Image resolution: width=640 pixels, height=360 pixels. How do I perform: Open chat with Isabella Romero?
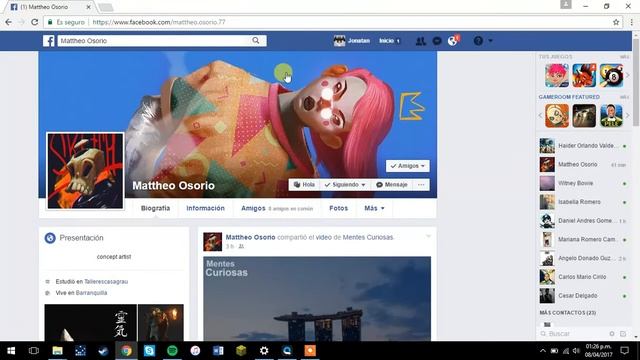(x=584, y=202)
